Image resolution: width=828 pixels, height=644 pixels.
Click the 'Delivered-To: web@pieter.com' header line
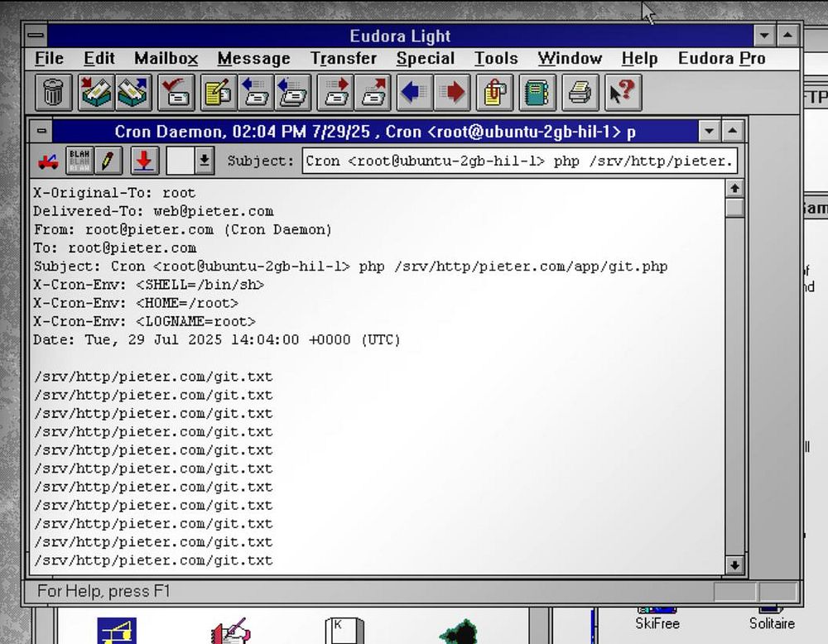click(x=153, y=211)
